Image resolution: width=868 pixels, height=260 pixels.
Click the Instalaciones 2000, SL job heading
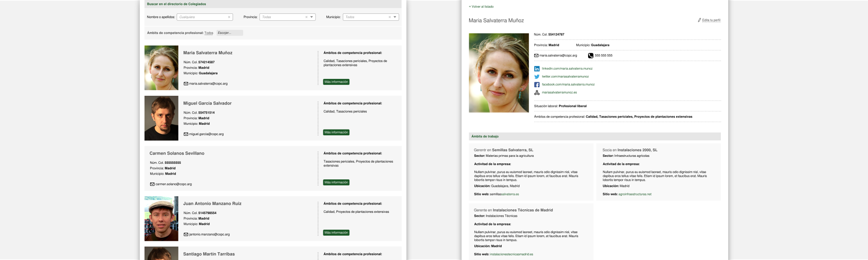pos(630,150)
